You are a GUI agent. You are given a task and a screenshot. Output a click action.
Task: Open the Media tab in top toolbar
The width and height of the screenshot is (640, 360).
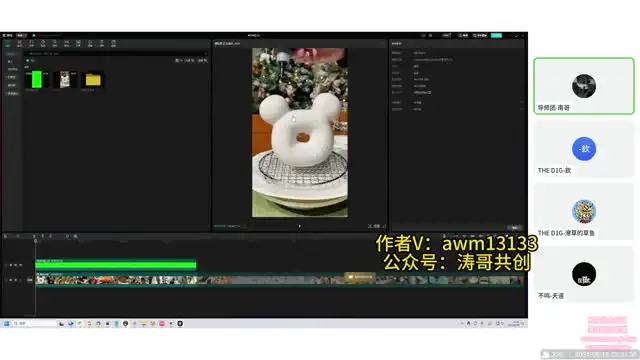pyautogui.click(x=8, y=43)
